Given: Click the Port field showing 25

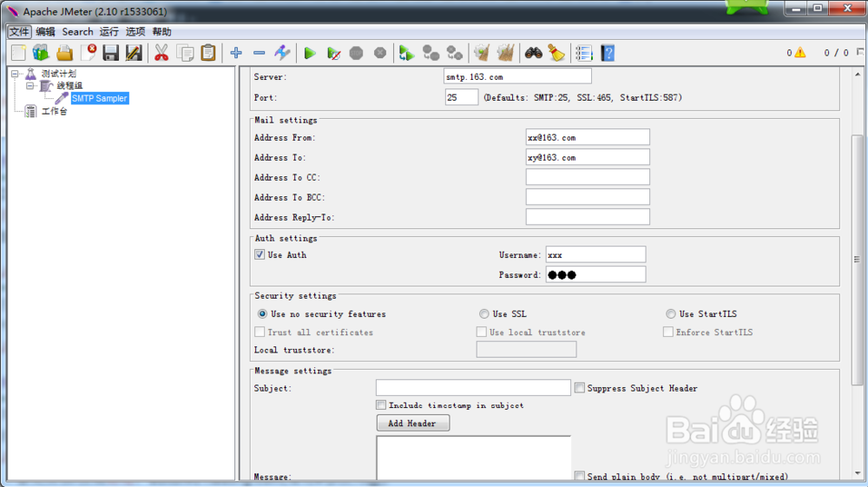Looking at the screenshot, I should click(x=461, y=97).
